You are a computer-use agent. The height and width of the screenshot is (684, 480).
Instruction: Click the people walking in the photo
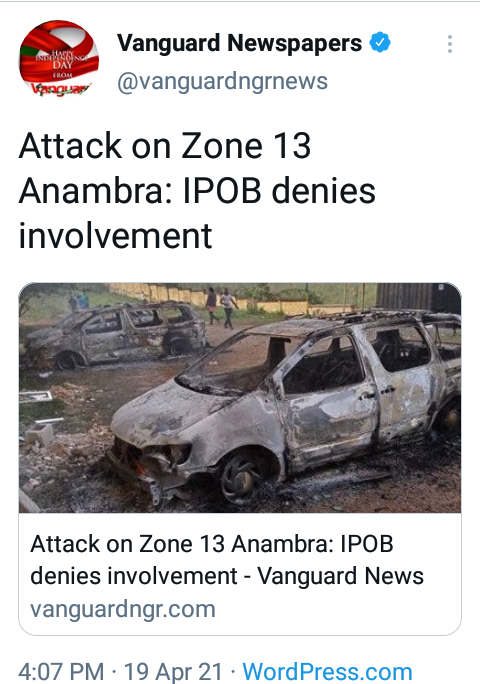[x=221, y=307]
